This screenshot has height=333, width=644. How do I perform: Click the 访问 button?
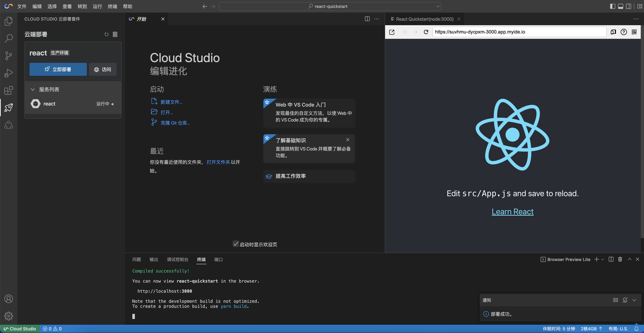[x=103, y=69]
